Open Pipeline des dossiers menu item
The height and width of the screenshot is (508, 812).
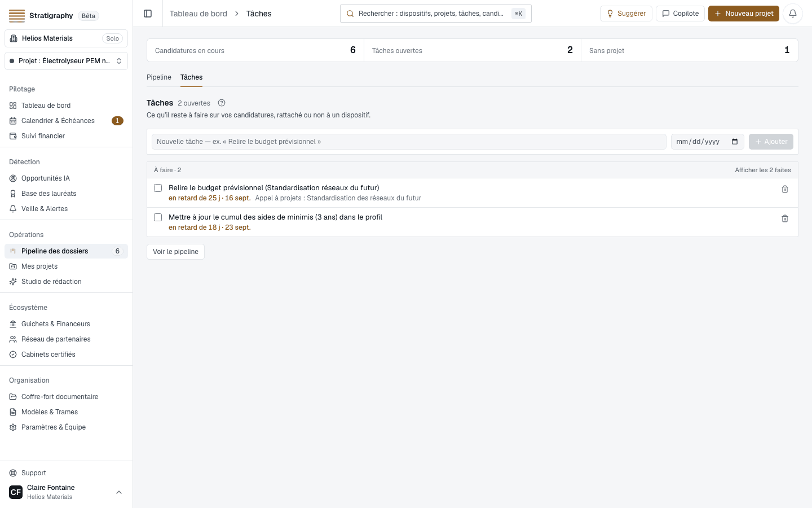pyautogui.click(x=66, y=251)
